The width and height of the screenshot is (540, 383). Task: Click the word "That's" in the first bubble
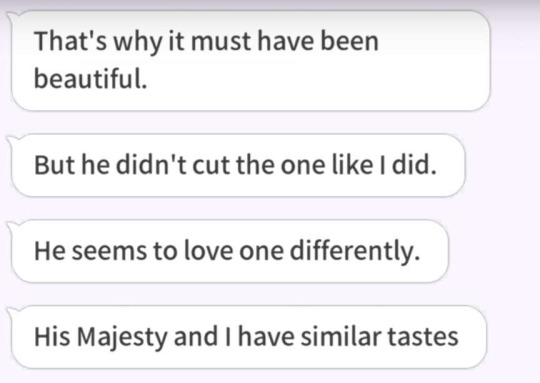70,41
